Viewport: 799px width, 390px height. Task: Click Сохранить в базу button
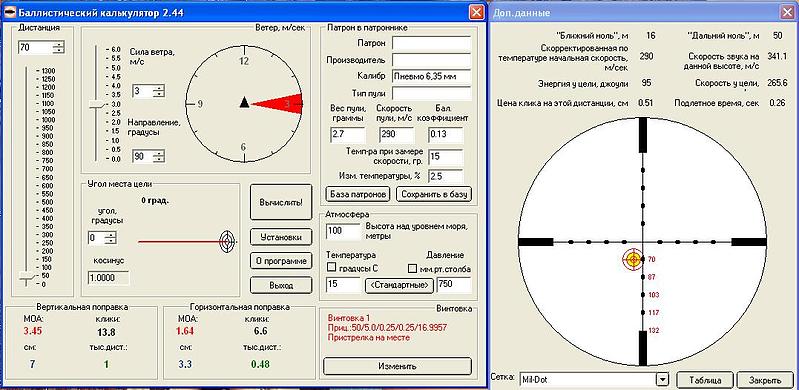click(434, 194)
